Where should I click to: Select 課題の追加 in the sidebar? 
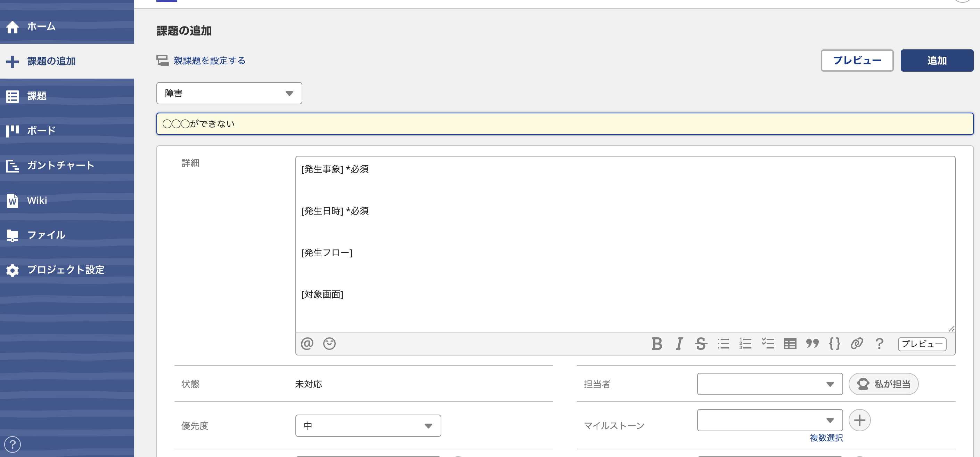(67, 61)
